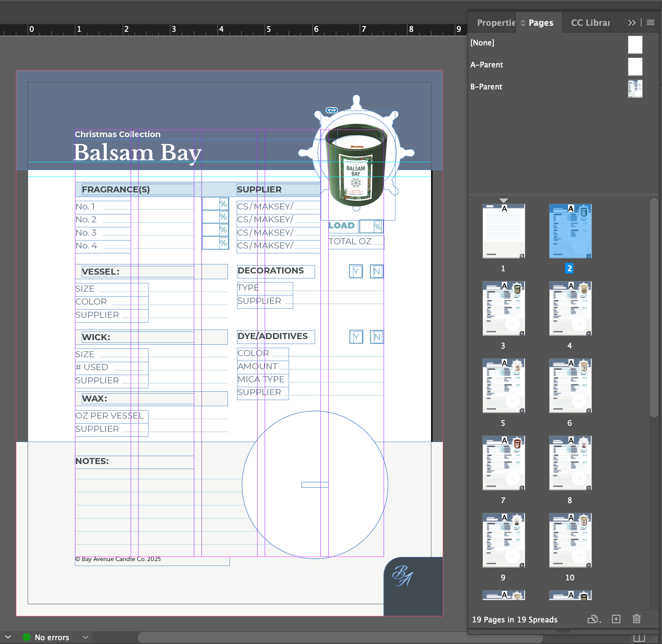Create a new page with the plus icon

click(x=616, y=620)
